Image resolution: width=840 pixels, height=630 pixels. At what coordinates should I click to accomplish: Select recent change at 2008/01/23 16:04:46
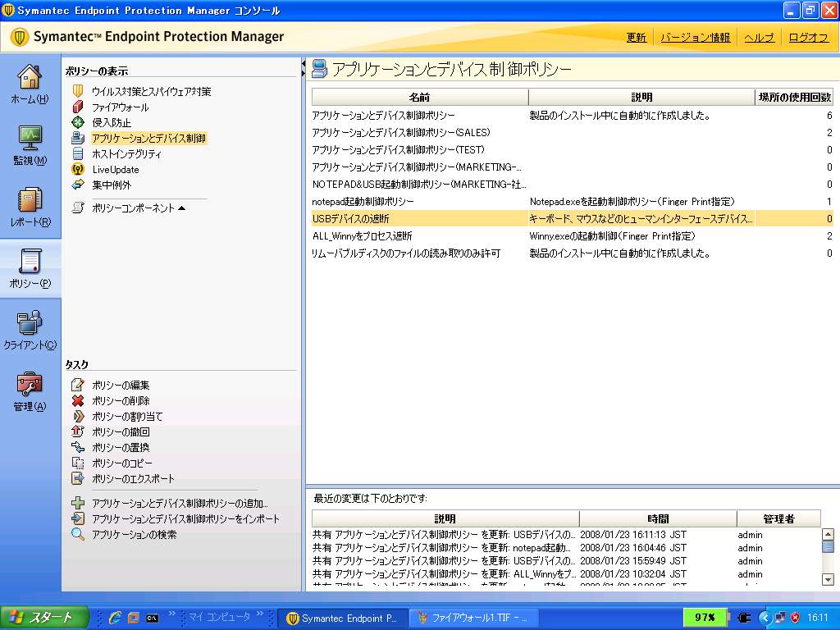(x=566, y=547)
